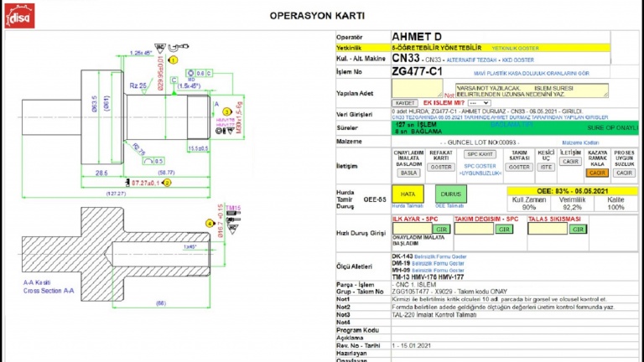Image resolution: width=644 pixels, height=362 pixels.
Task: Open Mavi Plastik Kasa Doluluk Oranlarını Gör link
Action: coord(532,74)
